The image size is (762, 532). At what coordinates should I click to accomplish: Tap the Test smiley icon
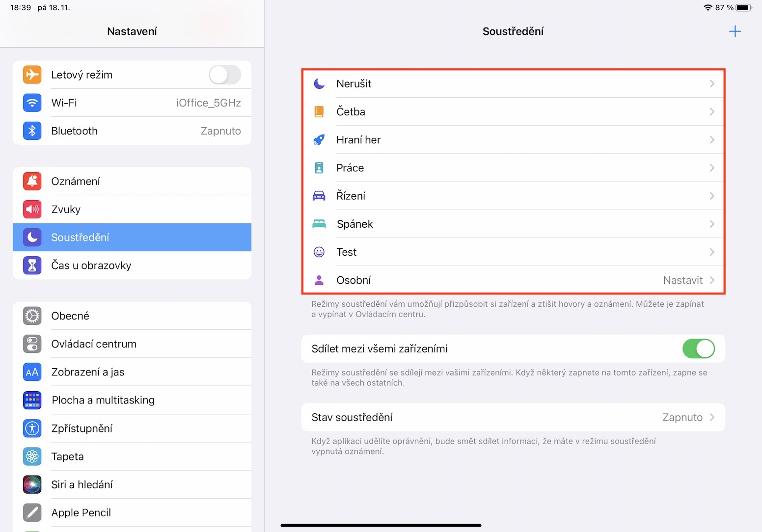(x=319, y=252)
